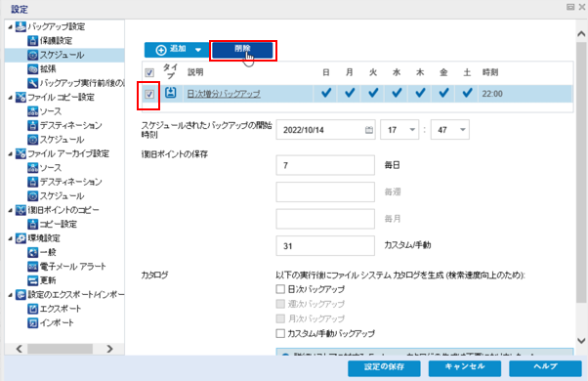Toggle the Wednesday (水) checkmark in the schedule row
588x381 pixels.
pyautogui.click(x=397, y=93)
